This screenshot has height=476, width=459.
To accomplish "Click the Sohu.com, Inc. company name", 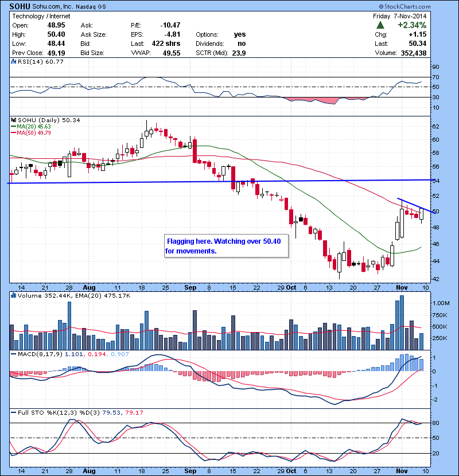I will pos(53,6).
